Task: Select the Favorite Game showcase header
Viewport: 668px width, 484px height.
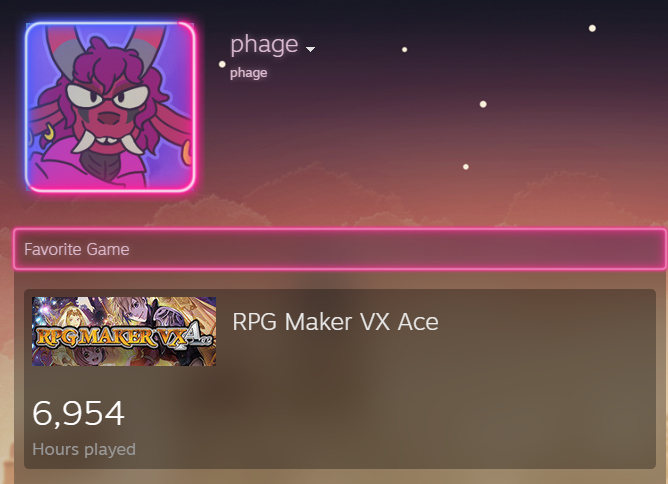Action: tap(340, 249)
